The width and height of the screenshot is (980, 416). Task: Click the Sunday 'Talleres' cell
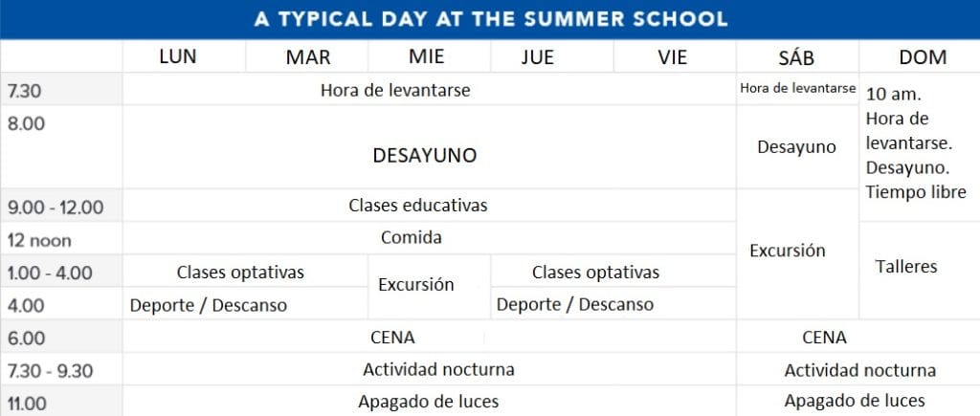pyautogui.click(x=906, y=267)
